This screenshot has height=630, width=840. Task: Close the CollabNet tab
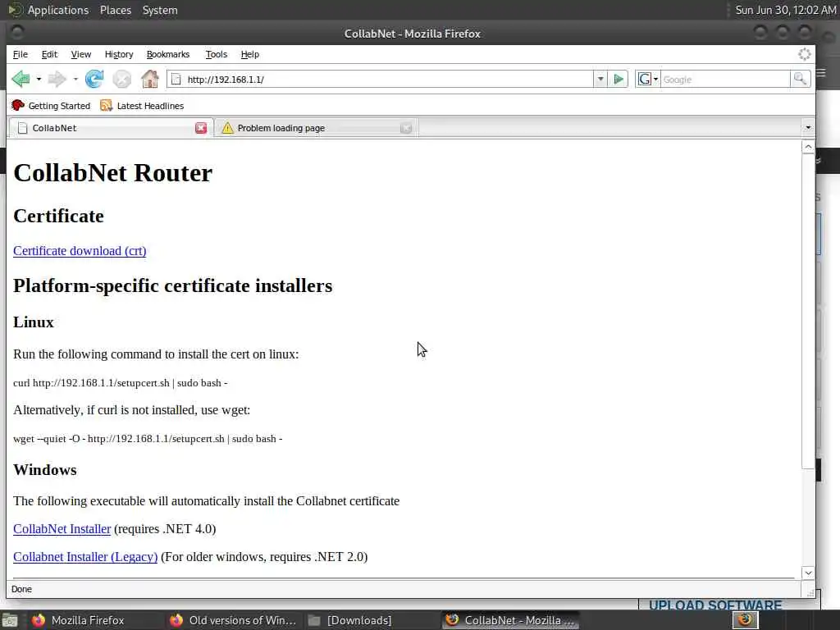[201, 128]
